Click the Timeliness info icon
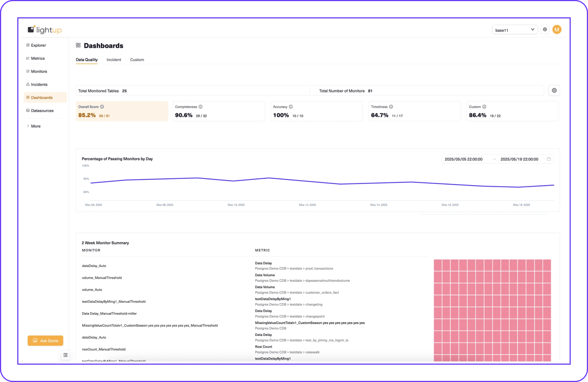The image size is (588, 382). [391, 107]
